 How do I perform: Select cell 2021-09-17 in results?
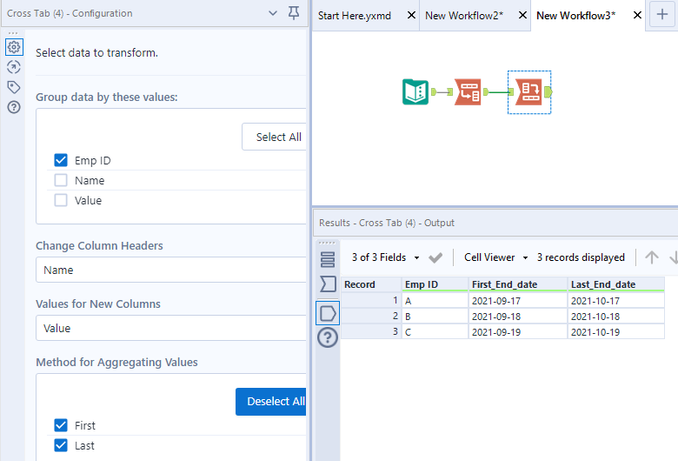tap(518, 301)
